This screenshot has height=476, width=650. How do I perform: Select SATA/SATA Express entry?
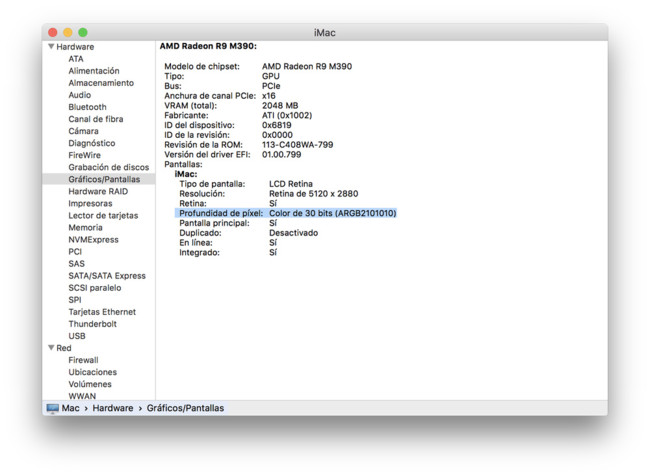[107, 276]
